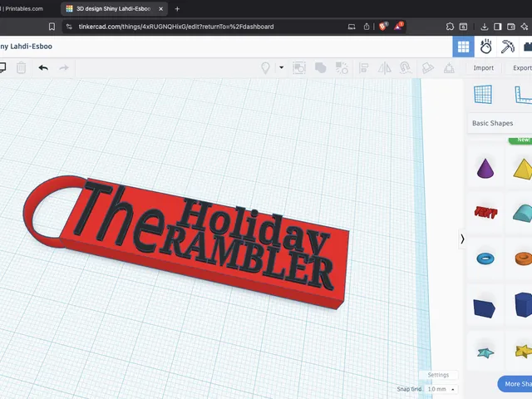Click the Mirror tool icon
The height and width of the screenshot is (399, 532).
pos(384,68)
